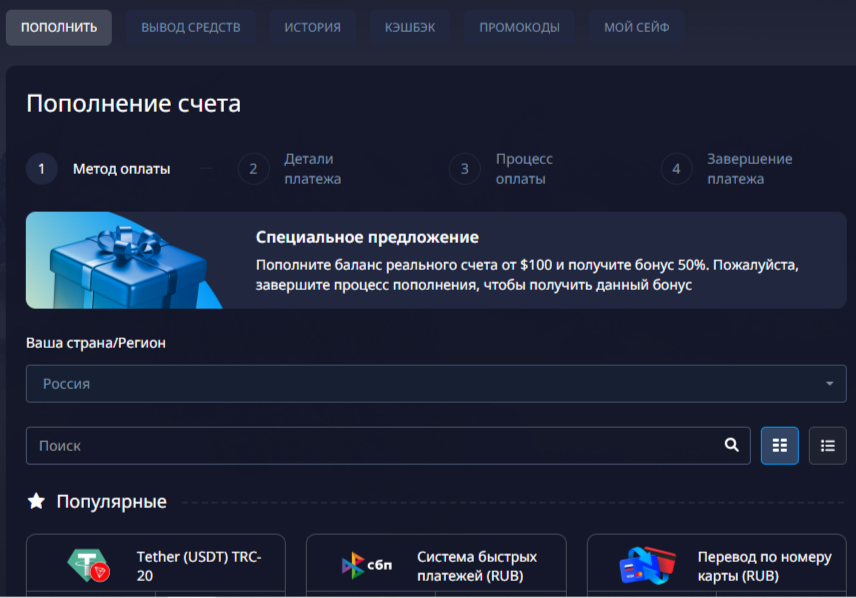Screen dimensions: 856x598
Task: Click the star icon beside Популярные
Action: (36, 501)
